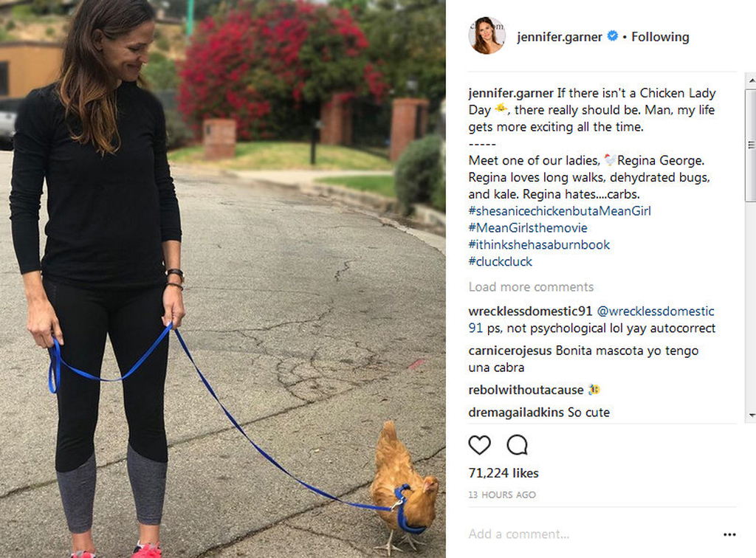756x558 pixels.
Task: Open hashtag #shesanicechickenbutaMeanGirl
Action: coord(560,211)
